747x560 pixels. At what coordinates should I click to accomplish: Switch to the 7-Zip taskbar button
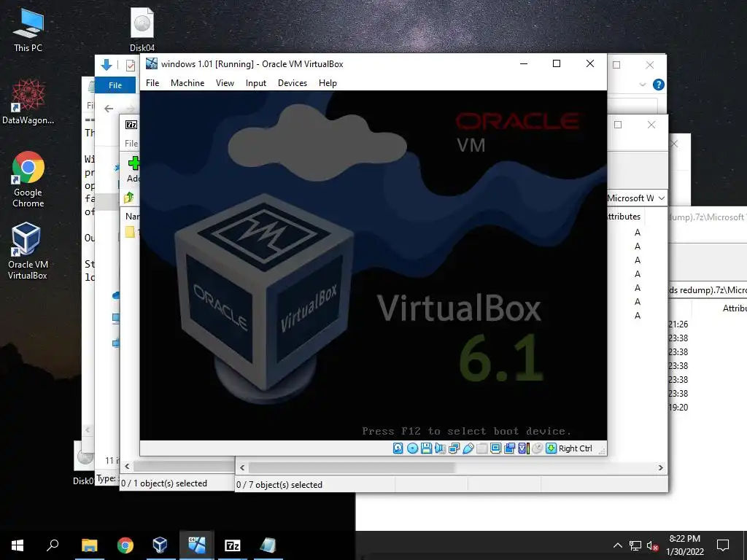click(232, 545)
